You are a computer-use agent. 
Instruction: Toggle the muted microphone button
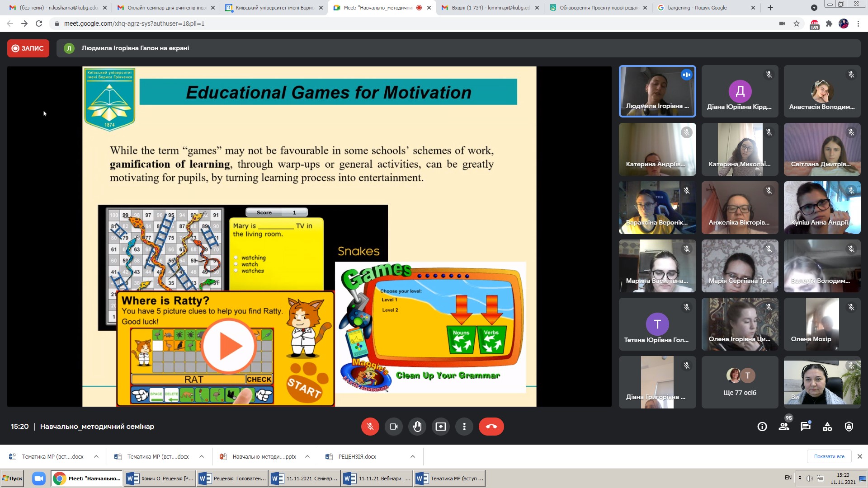[x=370, y=427]
